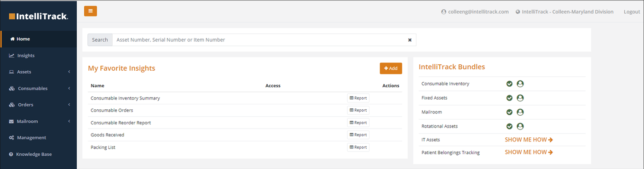The height and width of the screenshot is (169, 644).
Task: Click the IT Assets bundle name
Action: (431, 140)
